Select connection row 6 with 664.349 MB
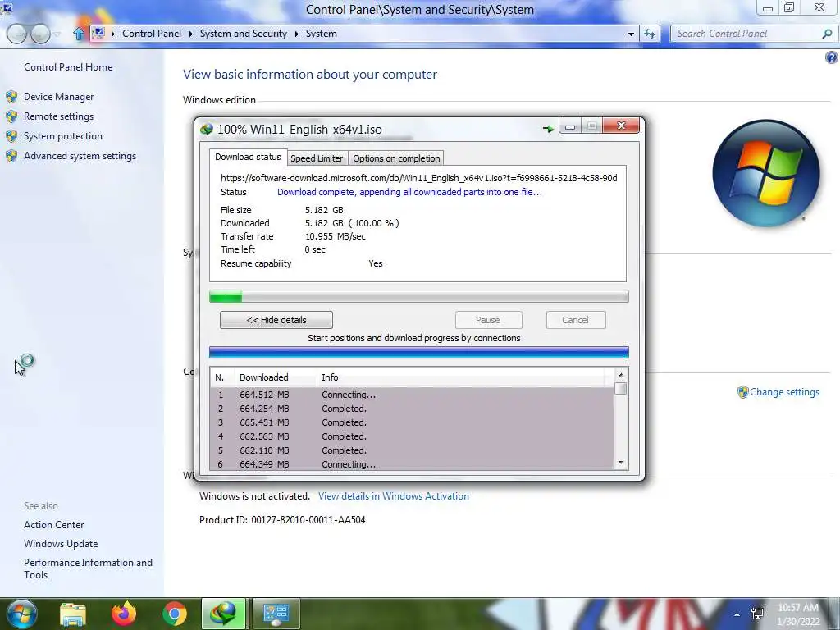This screenshot has height=630, width=840. [412, 464]
